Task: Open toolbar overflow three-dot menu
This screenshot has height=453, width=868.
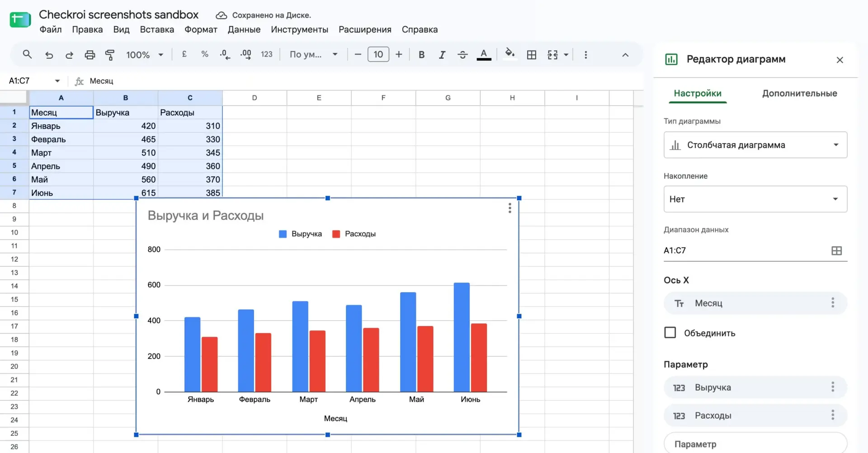Action: 586,55
